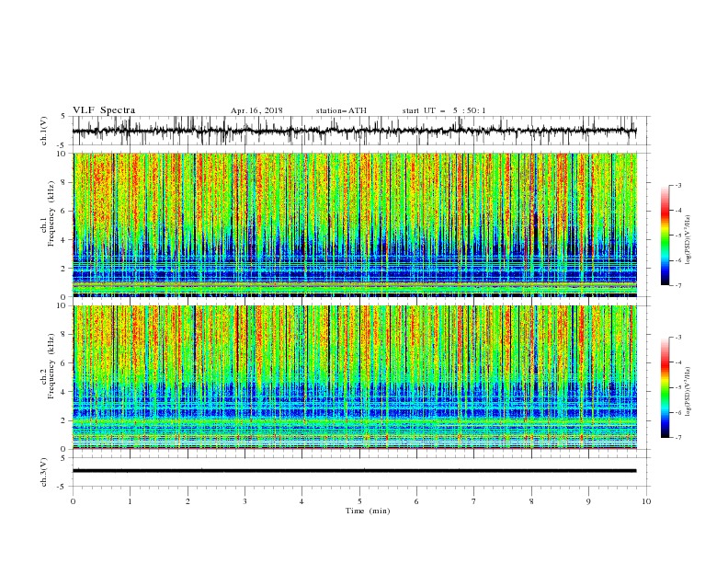The height and width of the screenshot is (563, 728).
Task: Click the ch.1 spectrogram color scale bar
Action: (665, 236)
